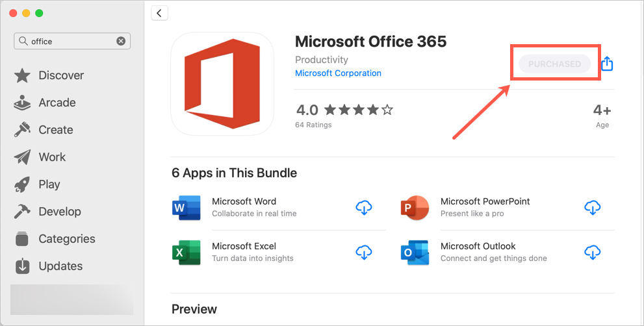Close the window with the red button
Screen dimensions: 644x326
click(13, 13)
